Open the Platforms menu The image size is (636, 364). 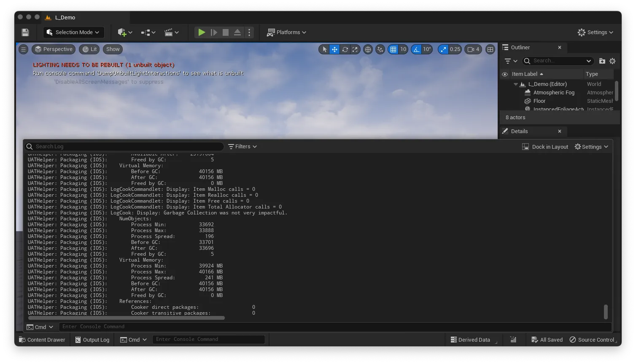point(286,32)
